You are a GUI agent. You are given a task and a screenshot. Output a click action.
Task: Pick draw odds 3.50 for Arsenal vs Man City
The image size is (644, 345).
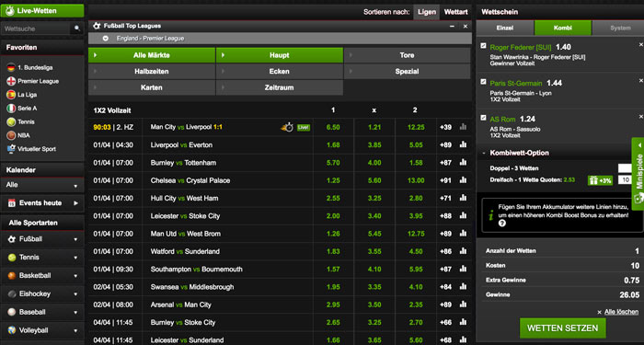click(374, 305)
